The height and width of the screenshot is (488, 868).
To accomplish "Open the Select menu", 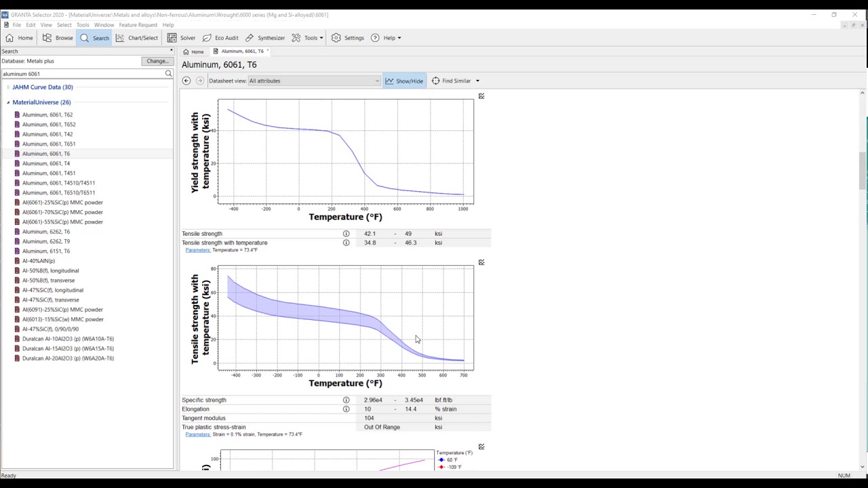I will coord(64,25).
